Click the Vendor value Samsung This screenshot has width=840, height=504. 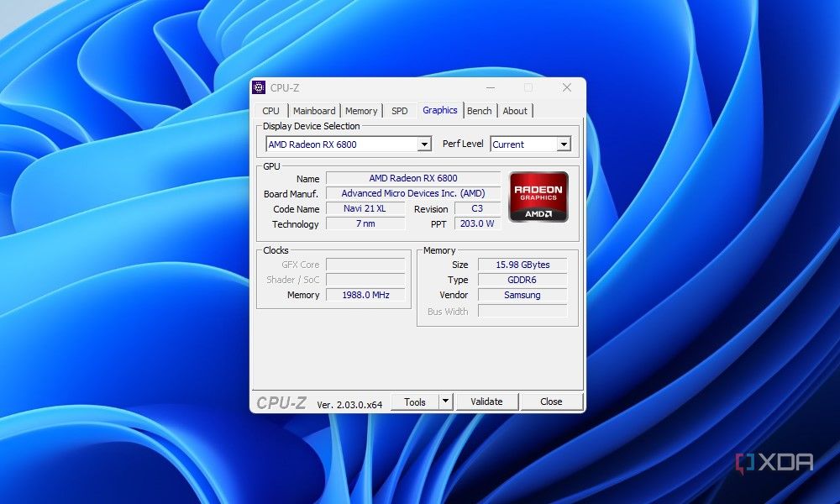point(522,295)
